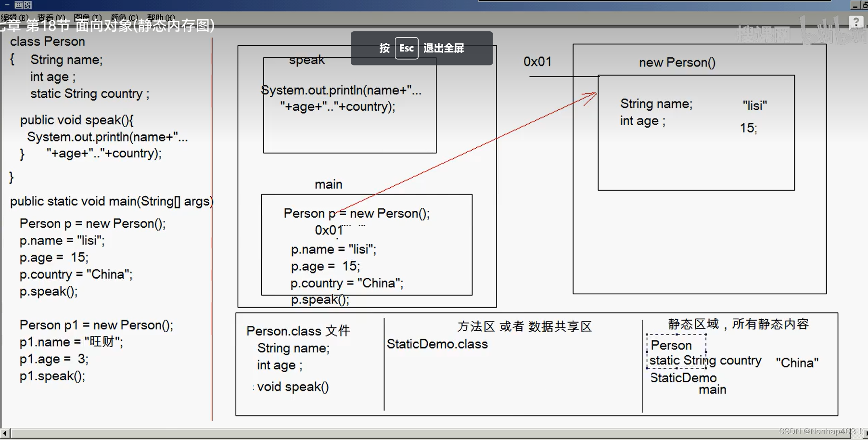
Task: Click "StaticDemo.class" text
Action: tap(437, 344)
